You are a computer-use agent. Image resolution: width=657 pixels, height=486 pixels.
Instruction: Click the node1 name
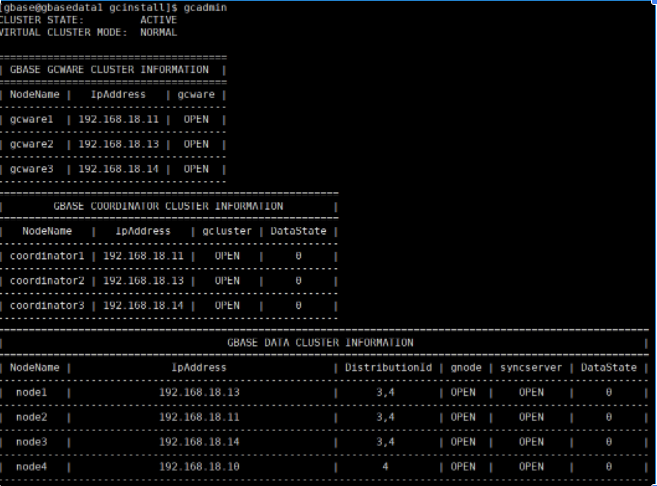tap(31, 393)
